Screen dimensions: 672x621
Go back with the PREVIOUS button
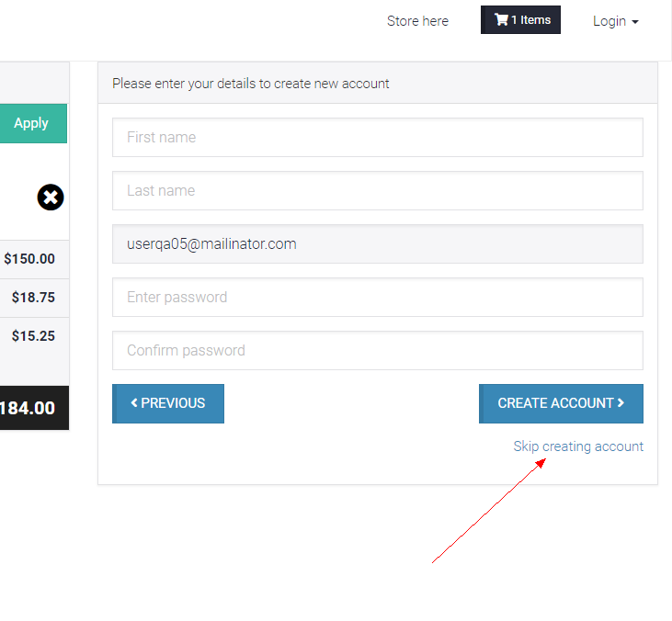(168, 403)
